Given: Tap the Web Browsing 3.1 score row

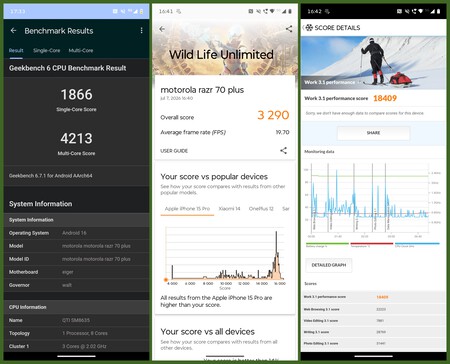Looking at the screenshot, I should [x=373, y=309].
